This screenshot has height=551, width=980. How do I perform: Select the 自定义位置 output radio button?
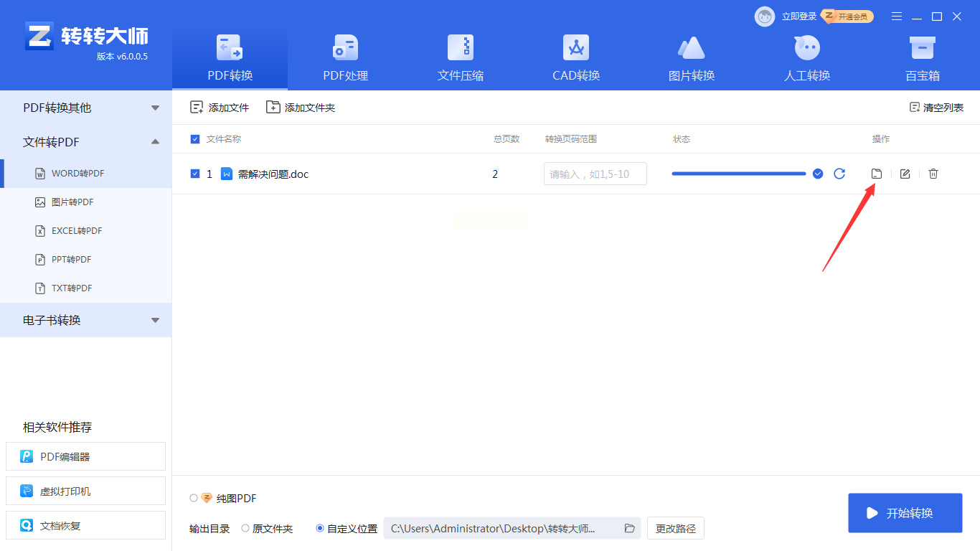pos(320,529)
